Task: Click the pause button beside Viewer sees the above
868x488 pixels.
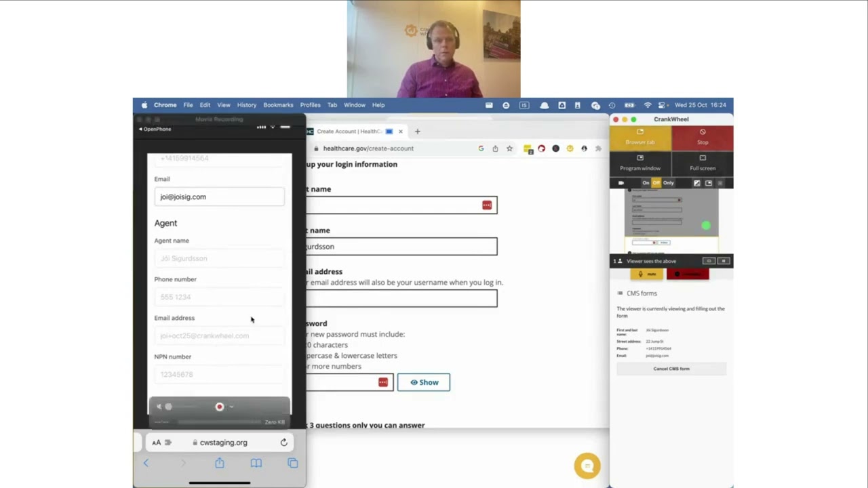Action: (x=723, y=261)
